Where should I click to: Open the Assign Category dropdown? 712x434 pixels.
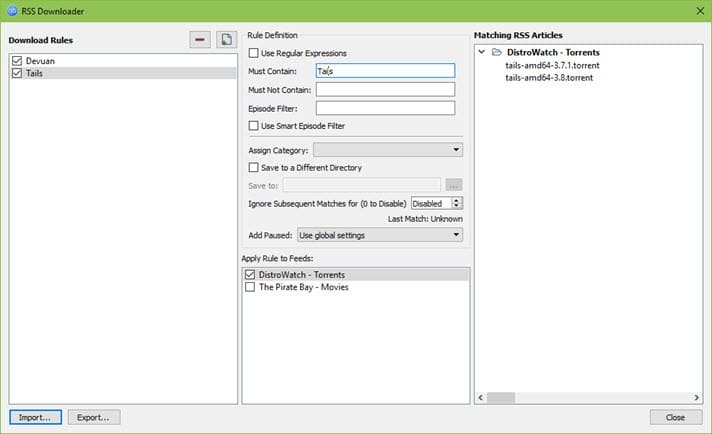point(388,150)
